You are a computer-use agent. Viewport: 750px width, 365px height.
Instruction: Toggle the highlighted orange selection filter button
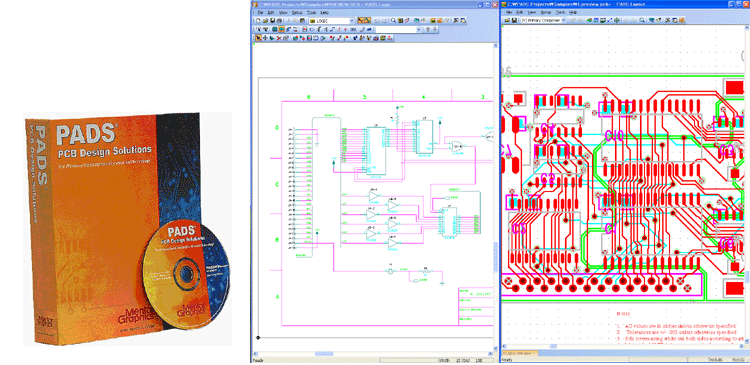pyautogui.click(x=362, y=21)
